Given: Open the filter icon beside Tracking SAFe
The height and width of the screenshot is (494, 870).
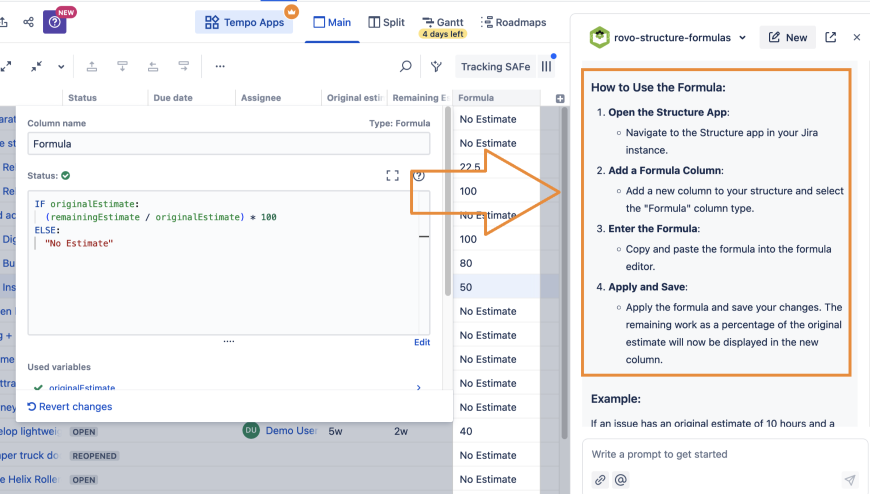Looking at the screenshot, I should pyautogui.click(x=436, y=67).
